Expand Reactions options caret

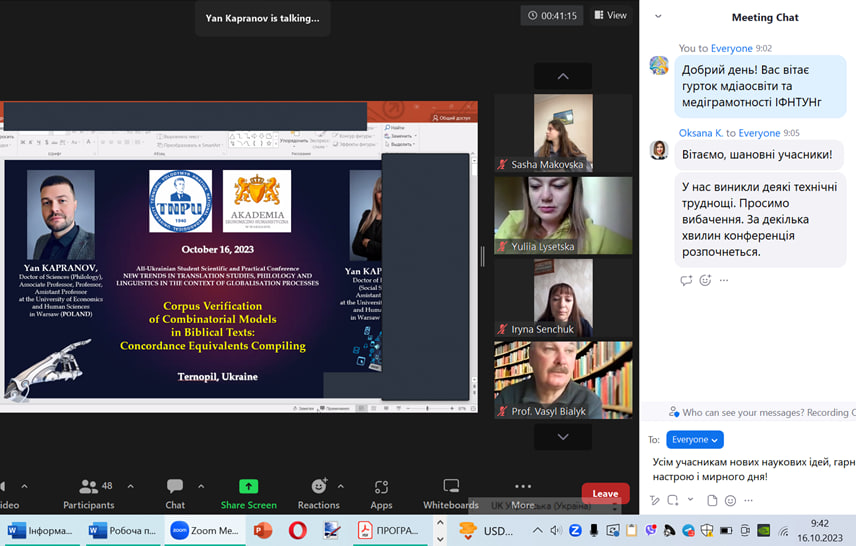coord(341,486)
